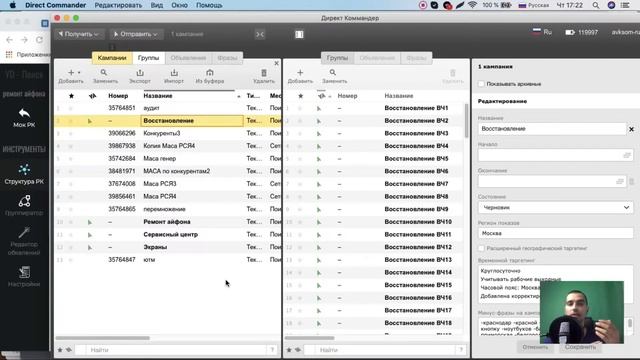Select campaign row аудит
The image size is (640, 360).
coord(167,108)
